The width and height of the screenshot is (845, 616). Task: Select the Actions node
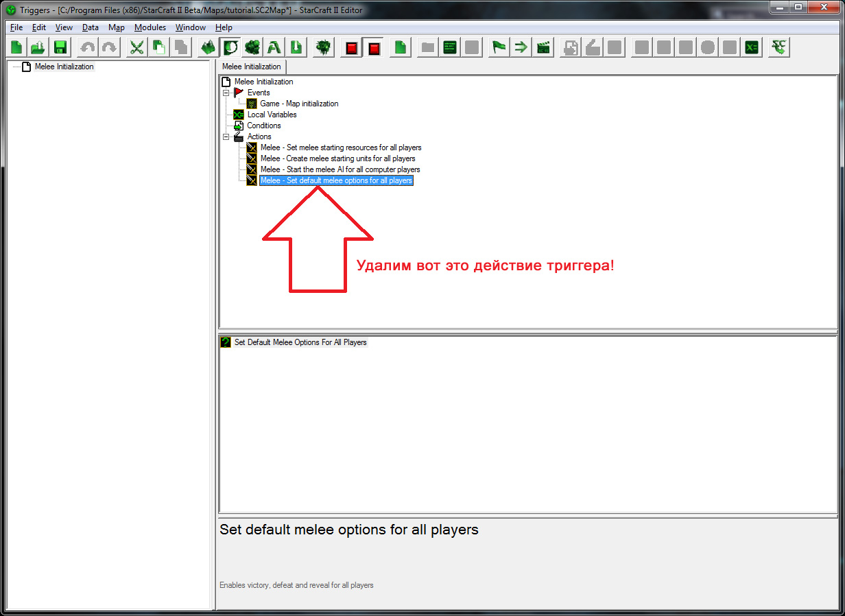[259, 137]
